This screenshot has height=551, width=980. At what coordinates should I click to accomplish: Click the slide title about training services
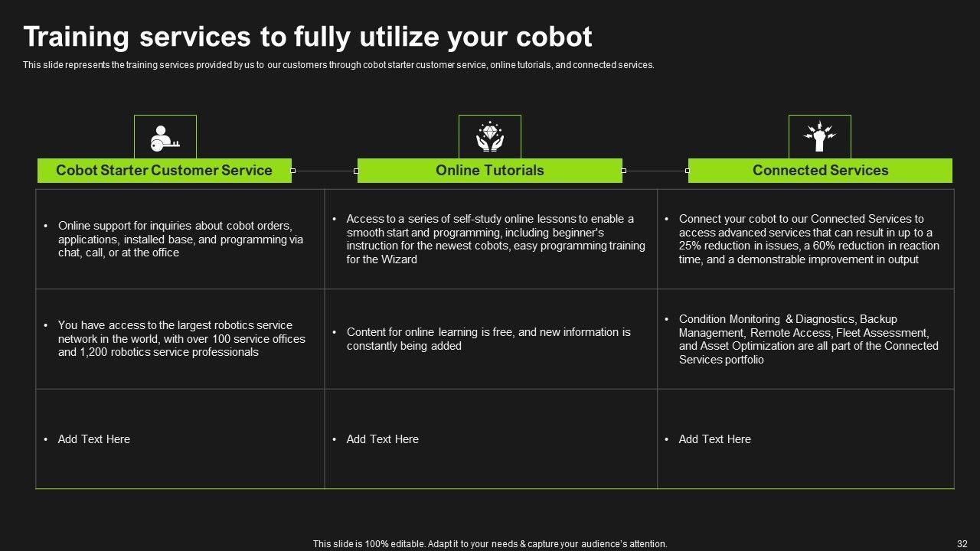tap(307, 37)
